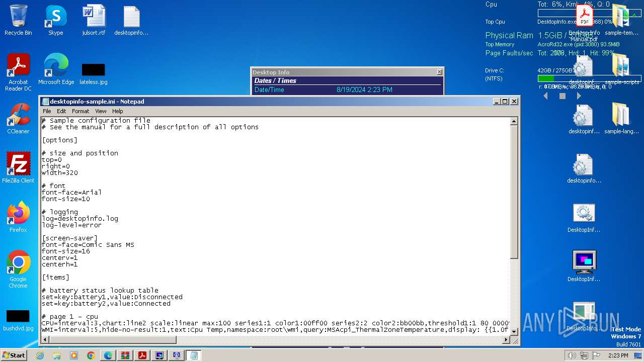644x362 pixels.
Task: Launch Internet Explorer from taskbar
Action: click(40, 355)
